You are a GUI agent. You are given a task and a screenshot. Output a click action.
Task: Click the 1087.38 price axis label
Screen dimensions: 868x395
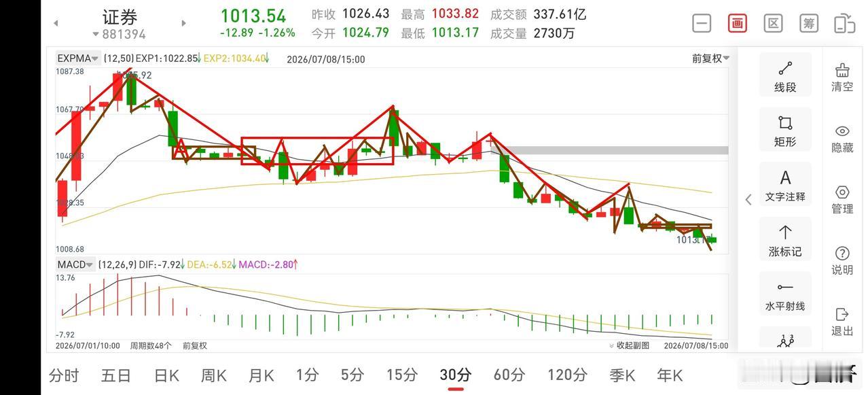70,71
